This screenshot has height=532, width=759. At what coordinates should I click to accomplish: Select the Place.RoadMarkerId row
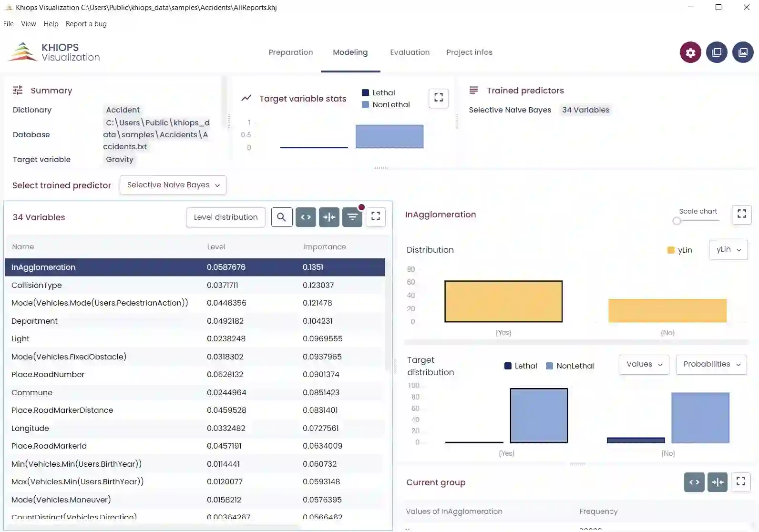195,446
